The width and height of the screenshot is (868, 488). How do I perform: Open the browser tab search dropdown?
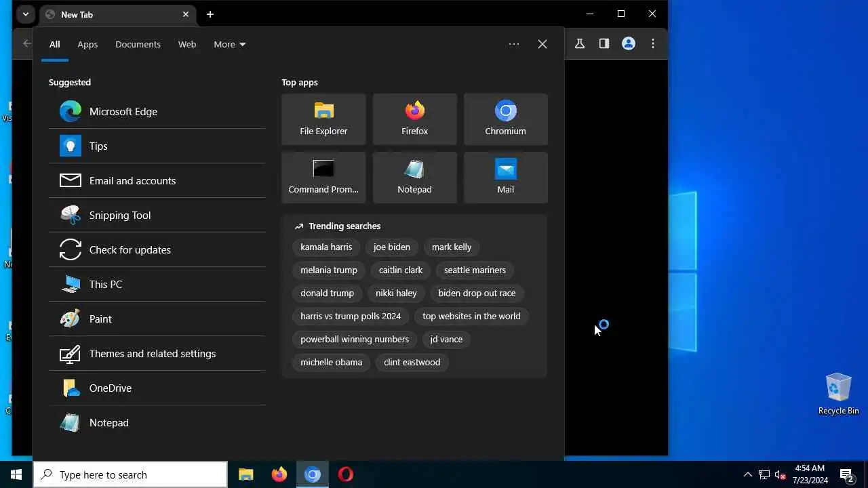click(x=25, y=14)
